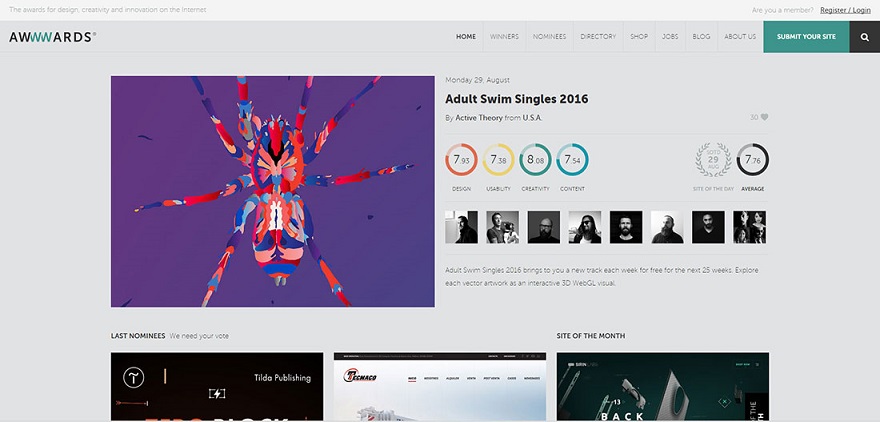Open the Site of the Month thumbnail
This screenshot has width=880, height=422.
pyautogui.click(x=663, y=387)
